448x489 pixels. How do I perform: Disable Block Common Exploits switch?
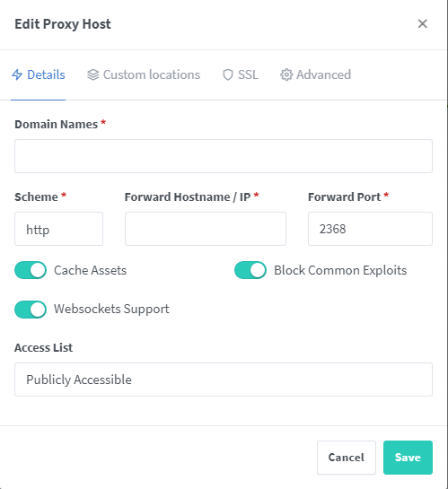pyautogui.click(x=250, y=270)
